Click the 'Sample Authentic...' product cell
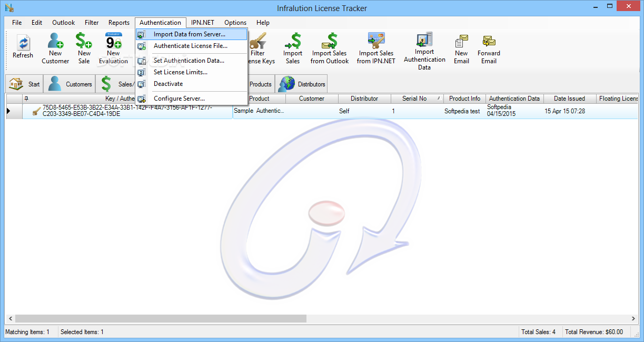The width and height of the screenshot is (644, 342). (259, 111)
